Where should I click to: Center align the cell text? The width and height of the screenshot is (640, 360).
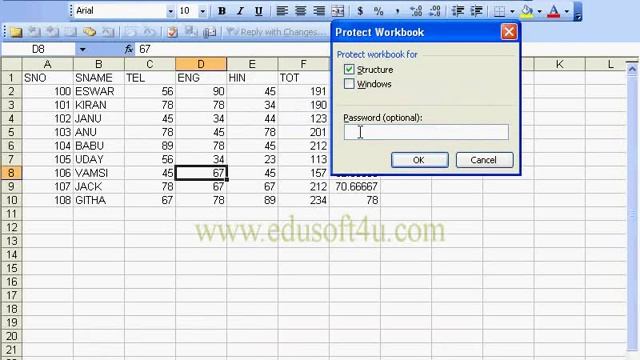tap(300, 11)
